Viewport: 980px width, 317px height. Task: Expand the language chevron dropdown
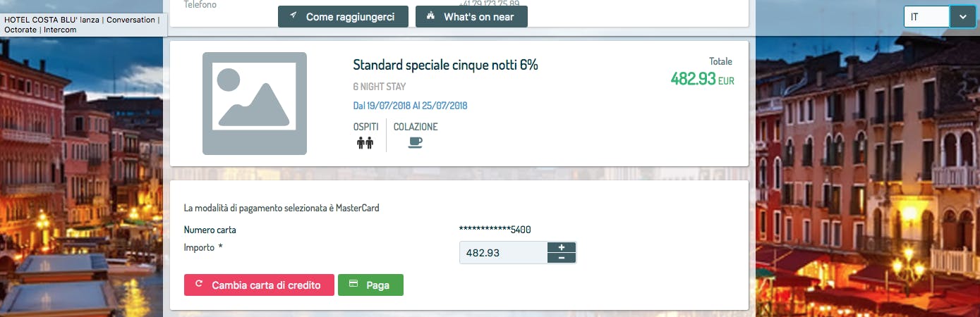click(x=962, y=16)
